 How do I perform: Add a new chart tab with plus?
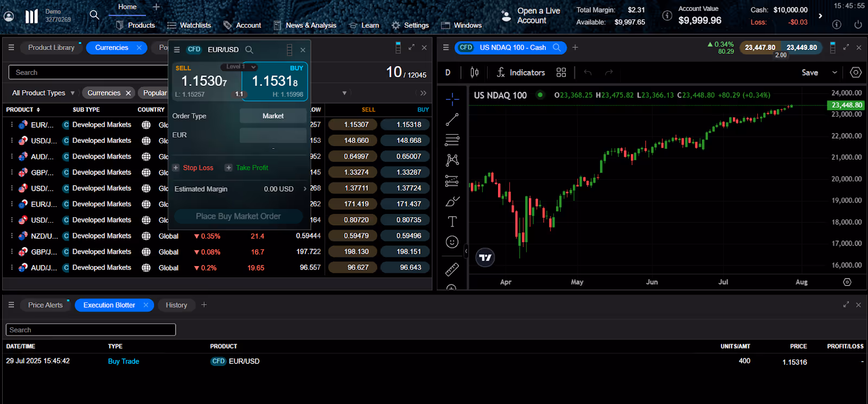click(x=575, y=48)
